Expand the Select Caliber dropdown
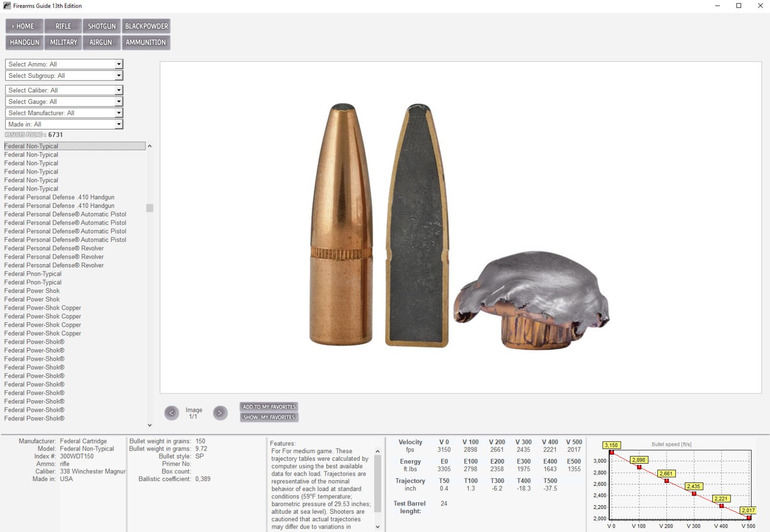 119,90
